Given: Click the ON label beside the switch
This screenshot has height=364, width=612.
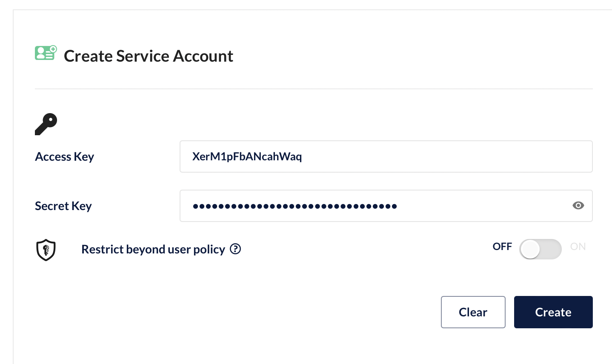Looking at the screenshot, I should coord(578,247).
